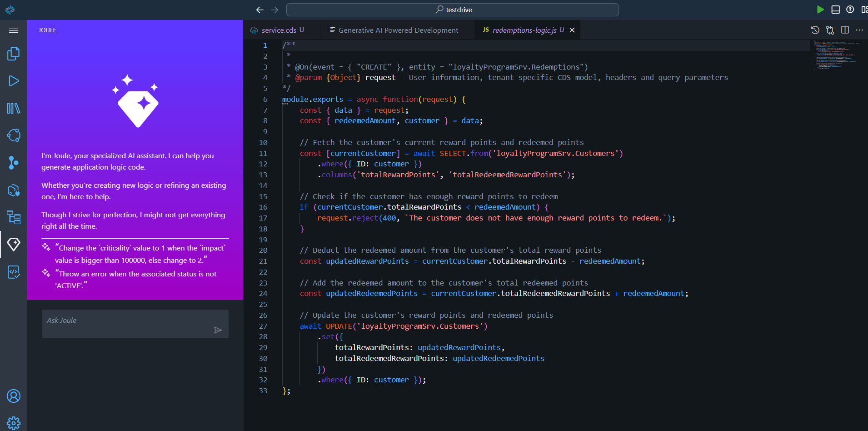
Task: Click the Ask Joule input field
Action: tap(135, 324)
